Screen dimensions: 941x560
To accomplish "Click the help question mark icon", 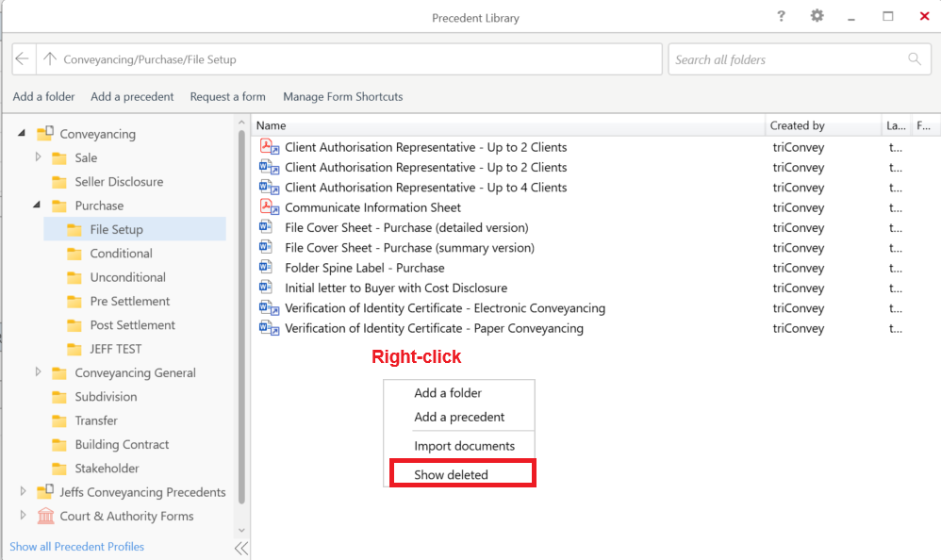I will pos(781,17).
